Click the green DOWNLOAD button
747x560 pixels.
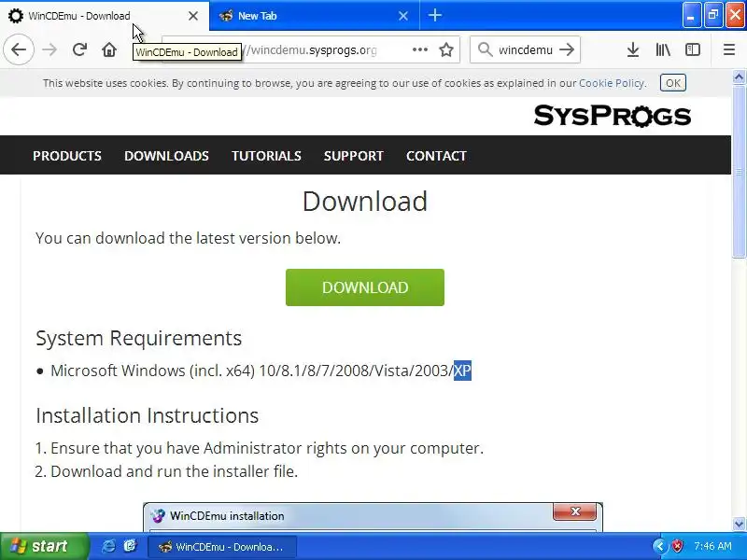pos(365,287)
